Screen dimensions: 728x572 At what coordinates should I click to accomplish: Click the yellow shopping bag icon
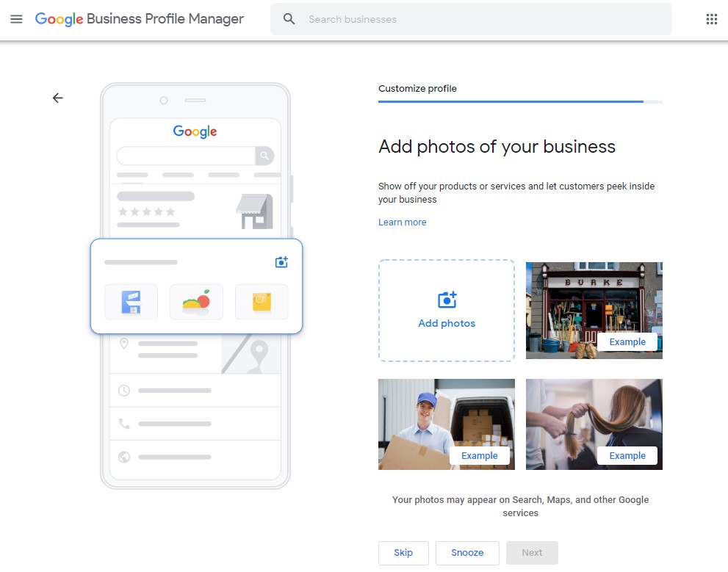click(262, 301)
